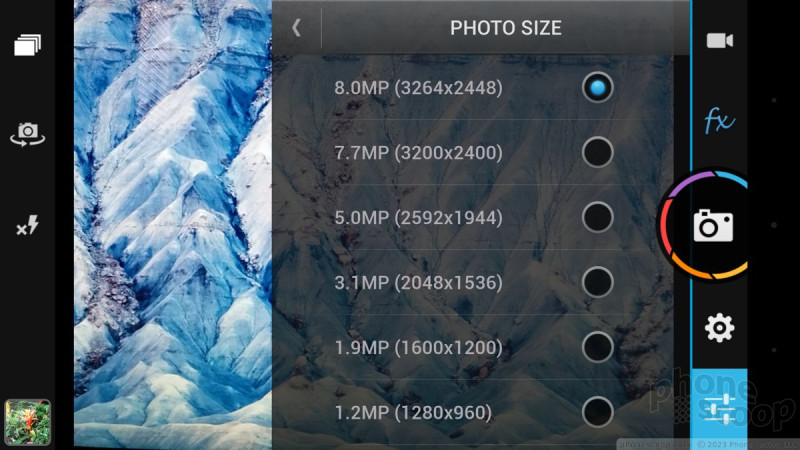Viewport: 800px width, 450px height.
Task: Open the burst shot stack icon
Action: (28, 45)
